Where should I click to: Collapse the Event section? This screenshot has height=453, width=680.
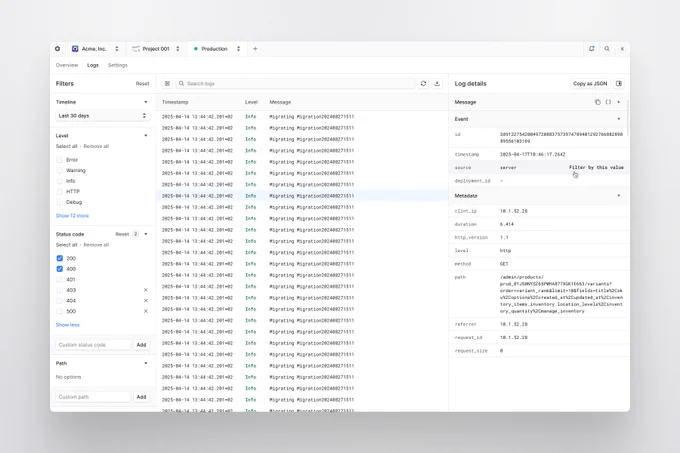(619, 119)
